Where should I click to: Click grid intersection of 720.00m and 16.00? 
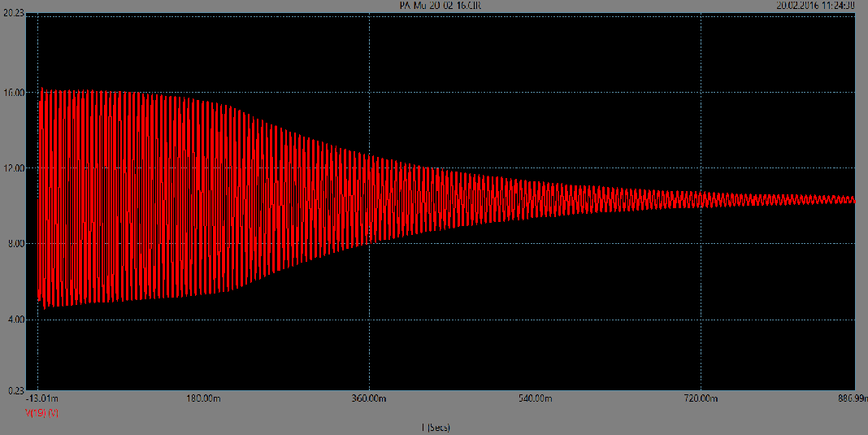tap(701, 93)
